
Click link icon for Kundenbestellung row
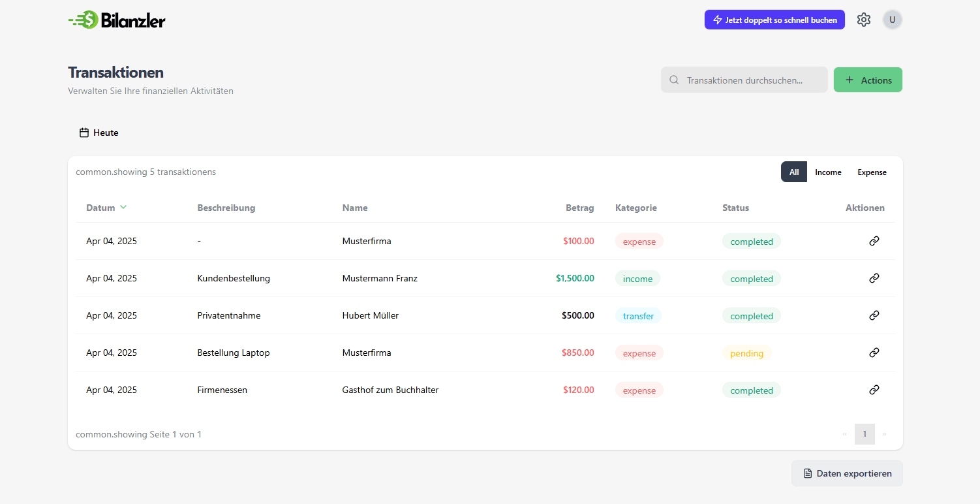pos(874,278)
